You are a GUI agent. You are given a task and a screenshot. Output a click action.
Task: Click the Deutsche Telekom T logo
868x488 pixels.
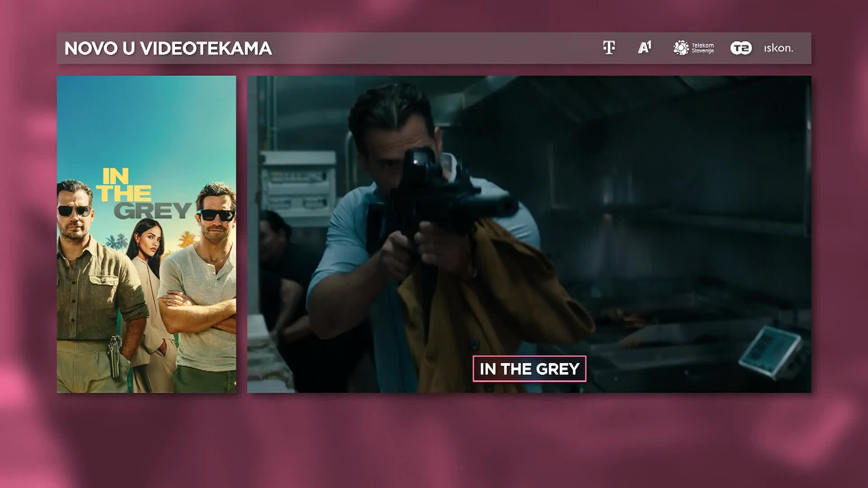(x=609, y=48)
